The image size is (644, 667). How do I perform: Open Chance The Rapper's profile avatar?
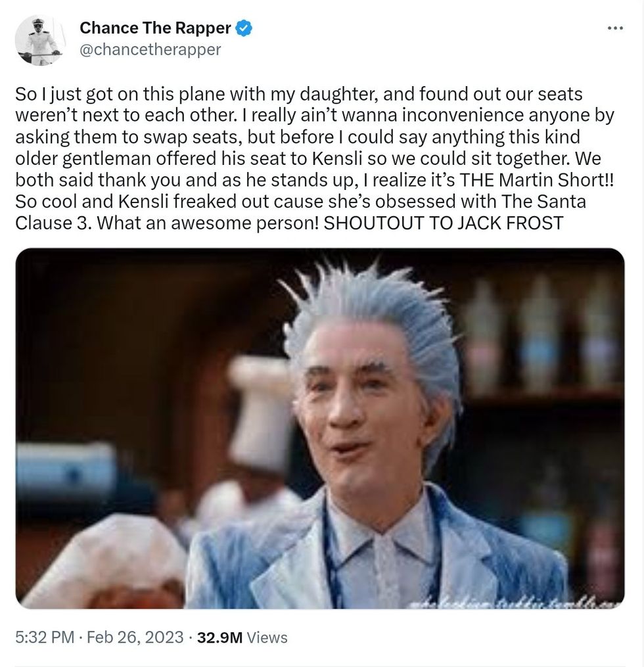[x=40, y=40]
